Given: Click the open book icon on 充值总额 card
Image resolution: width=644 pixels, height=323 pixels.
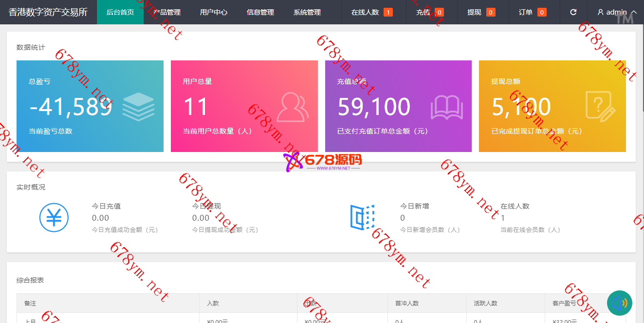Looking at the screenshot, I should click(446, 107).
